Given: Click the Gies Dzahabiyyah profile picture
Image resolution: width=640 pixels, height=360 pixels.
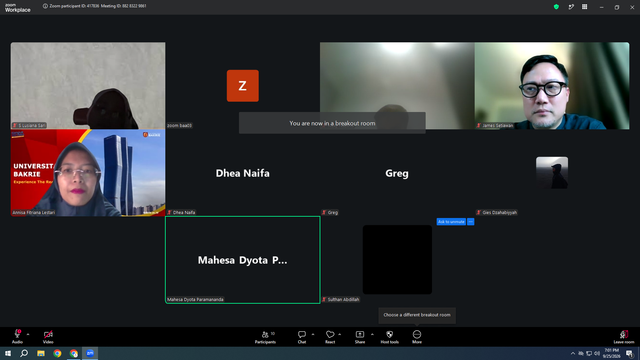Looking at the screenshot, I should [x=552, y=173].
